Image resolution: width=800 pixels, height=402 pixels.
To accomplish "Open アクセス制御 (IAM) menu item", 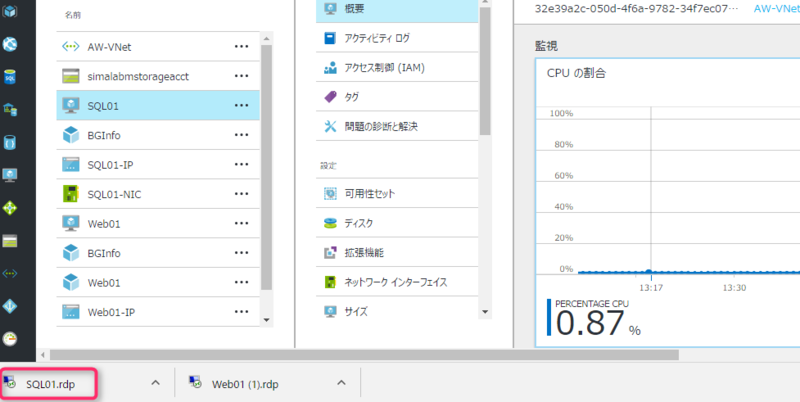I will pos(397,67).
